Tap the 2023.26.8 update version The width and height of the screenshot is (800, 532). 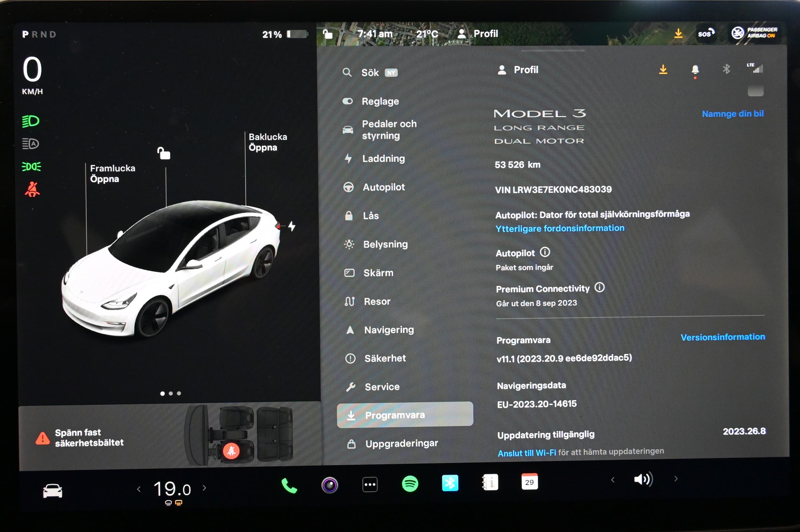(744, 431)
